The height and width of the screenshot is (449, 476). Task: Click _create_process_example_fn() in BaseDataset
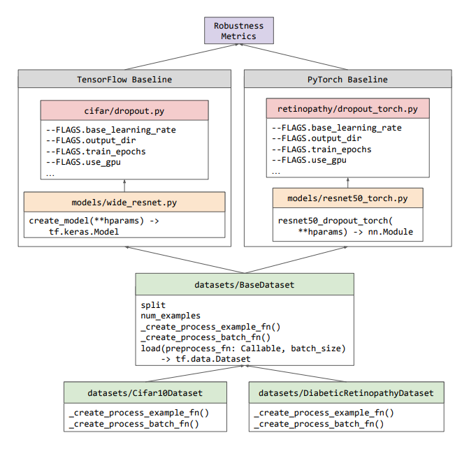pos(210,327)
